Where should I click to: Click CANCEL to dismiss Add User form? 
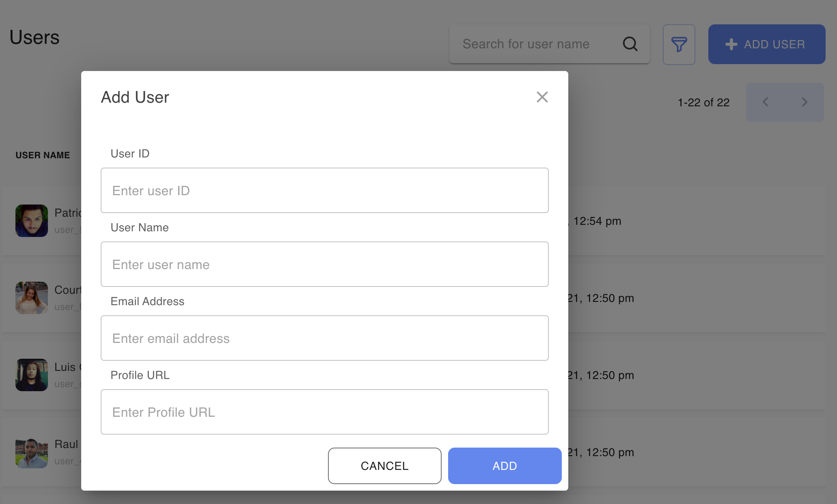click(385, 466)
